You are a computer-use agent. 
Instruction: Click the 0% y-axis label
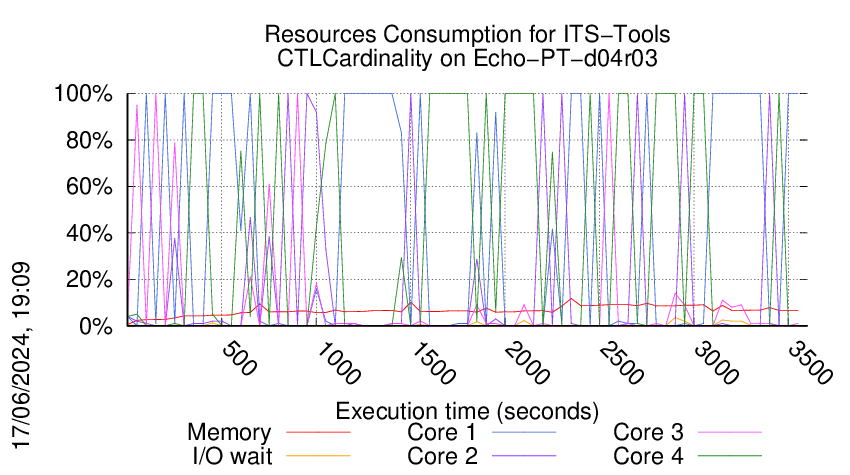pos(96,326)
